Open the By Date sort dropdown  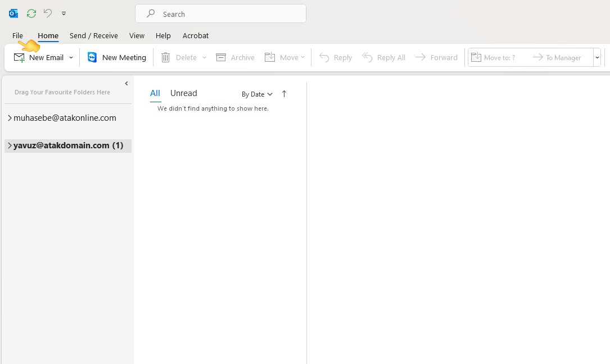click(x=256, y=94)
